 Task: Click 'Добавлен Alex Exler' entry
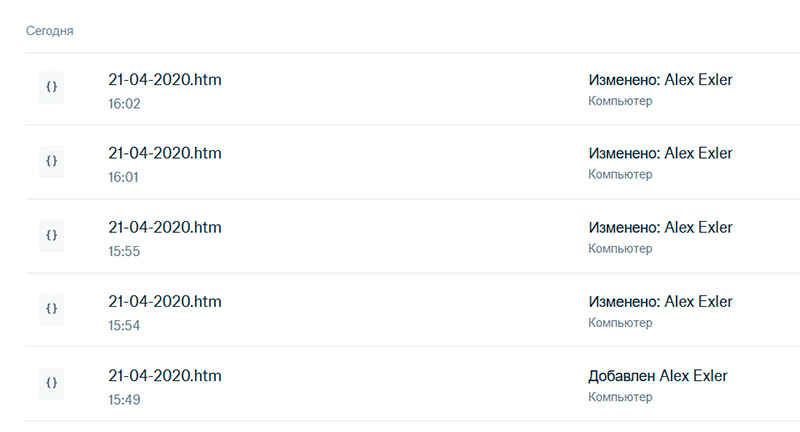[657, 376]
